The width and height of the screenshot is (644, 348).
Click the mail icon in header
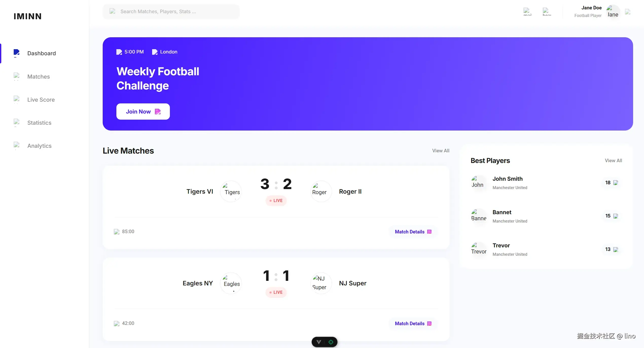tap(528, 12)
